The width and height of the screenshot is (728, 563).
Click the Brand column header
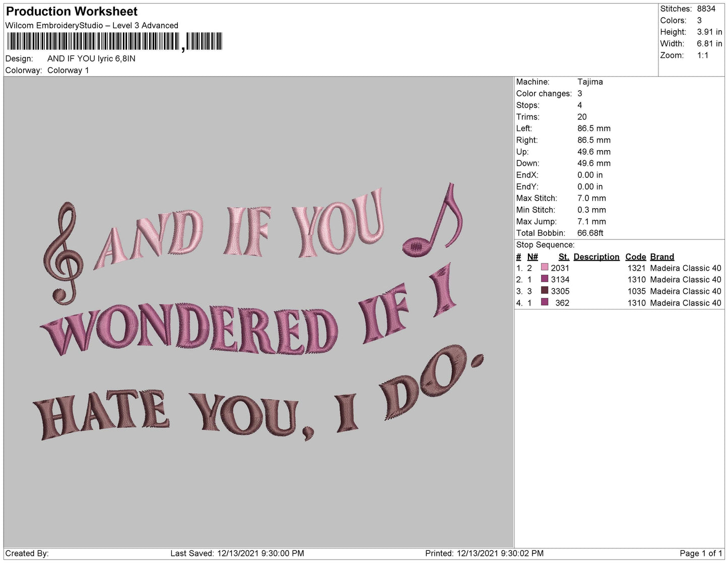[x=662, y=257]
